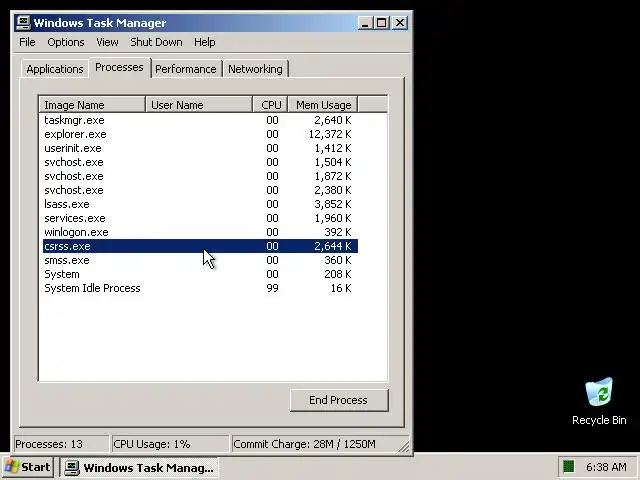Switch to the Networking tab
The image size is (640, 480).
(x=255, y=69)
